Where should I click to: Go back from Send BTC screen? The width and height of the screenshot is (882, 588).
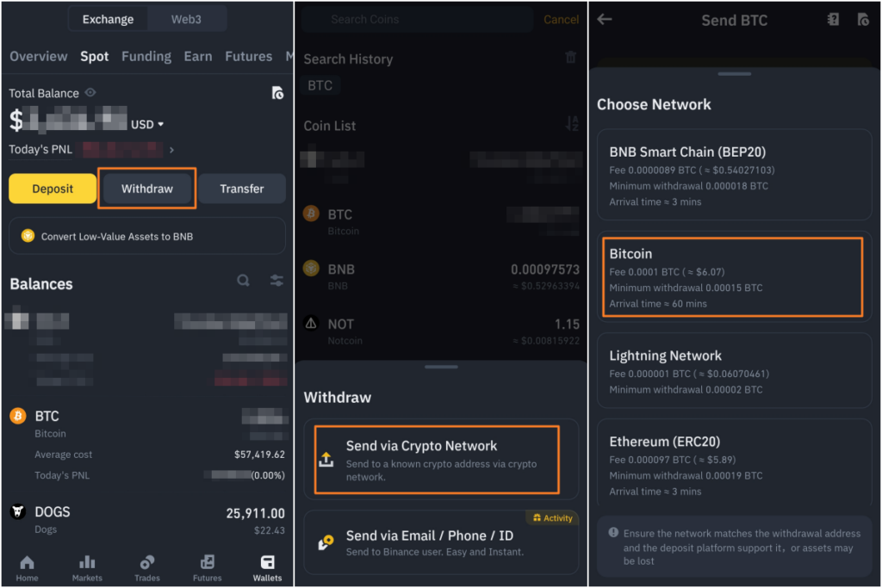coord(605,20)
